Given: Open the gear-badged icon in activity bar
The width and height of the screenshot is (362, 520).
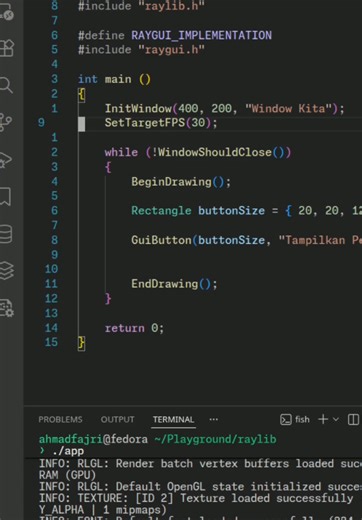Looking at the screenshot, I should tap(7, 308).
